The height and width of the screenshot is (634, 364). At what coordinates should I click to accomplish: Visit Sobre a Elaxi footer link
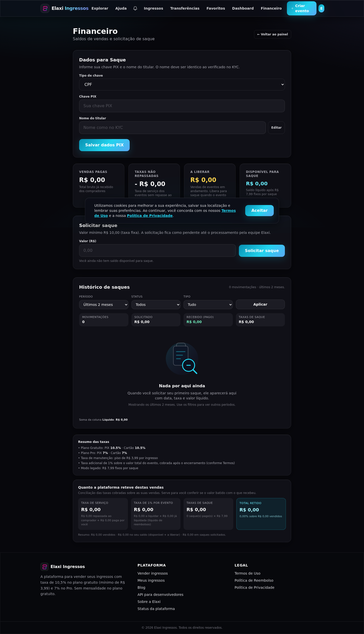pyautogui.click(x=149, y=602)
